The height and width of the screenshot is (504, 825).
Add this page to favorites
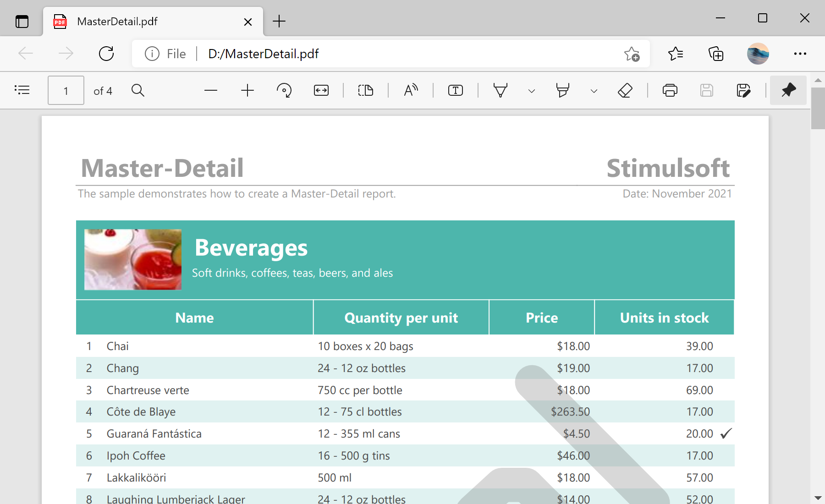click(632, 54)
